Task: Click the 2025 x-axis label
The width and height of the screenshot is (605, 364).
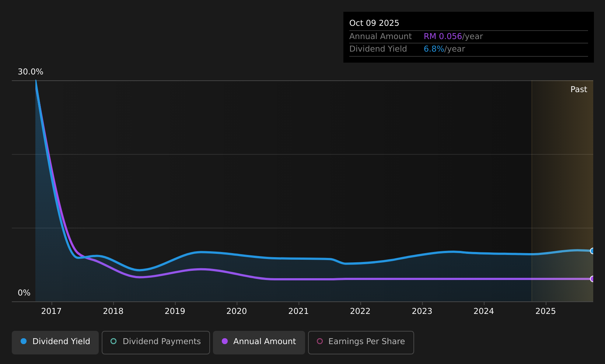Action: point(545,311)
